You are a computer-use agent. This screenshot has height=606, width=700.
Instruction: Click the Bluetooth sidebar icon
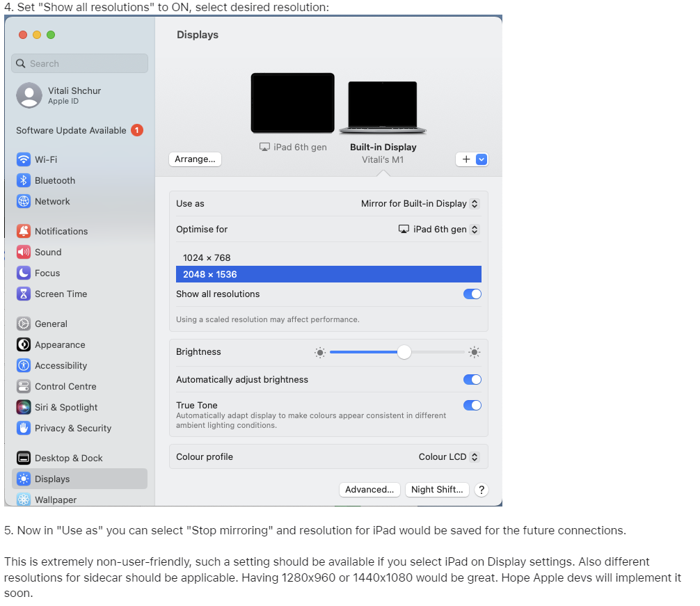24,180
